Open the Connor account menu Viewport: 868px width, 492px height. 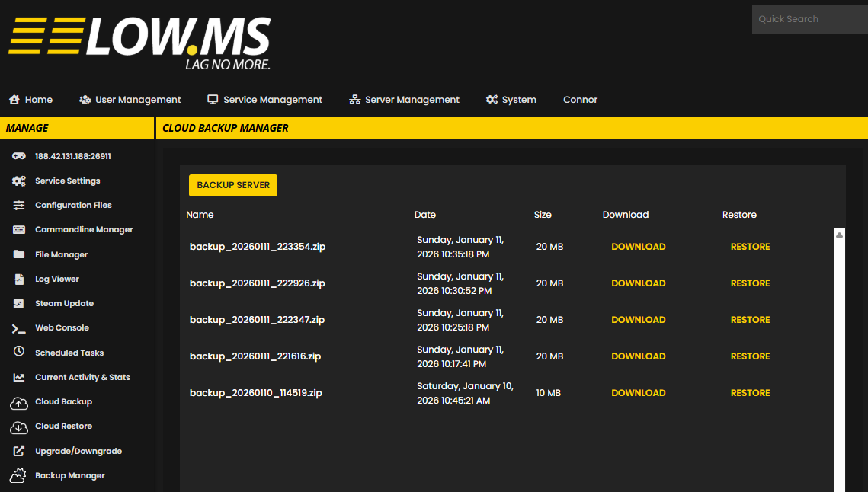pos(580,99)
